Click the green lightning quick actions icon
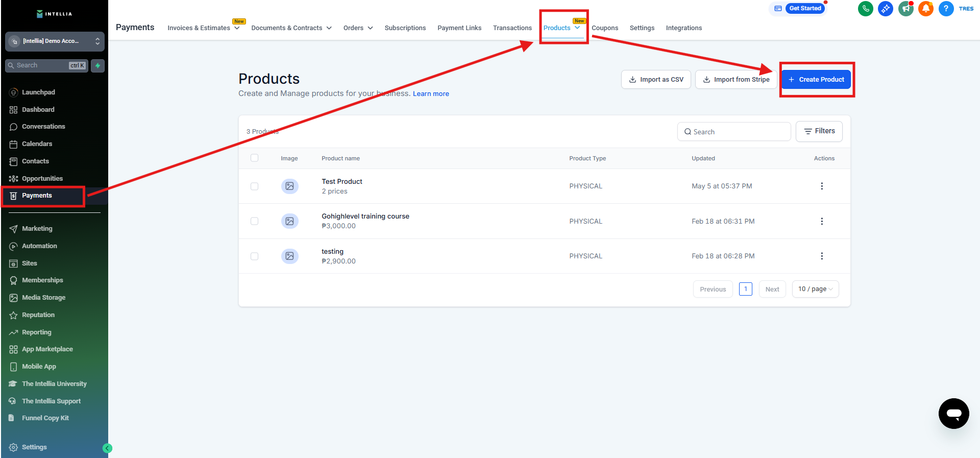Image resolution: width=980 pixels, height=458 pixels. pos(97,66)
